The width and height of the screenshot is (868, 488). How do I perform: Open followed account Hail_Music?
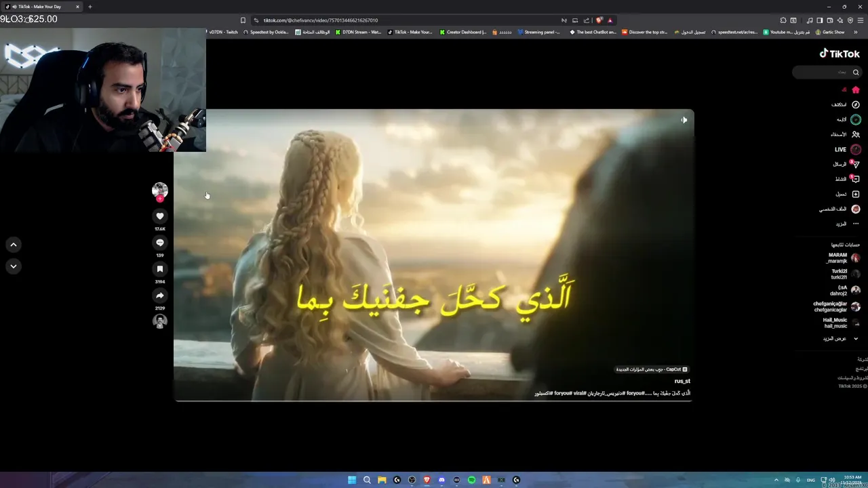pyautogui.click(x=841, y=323)
